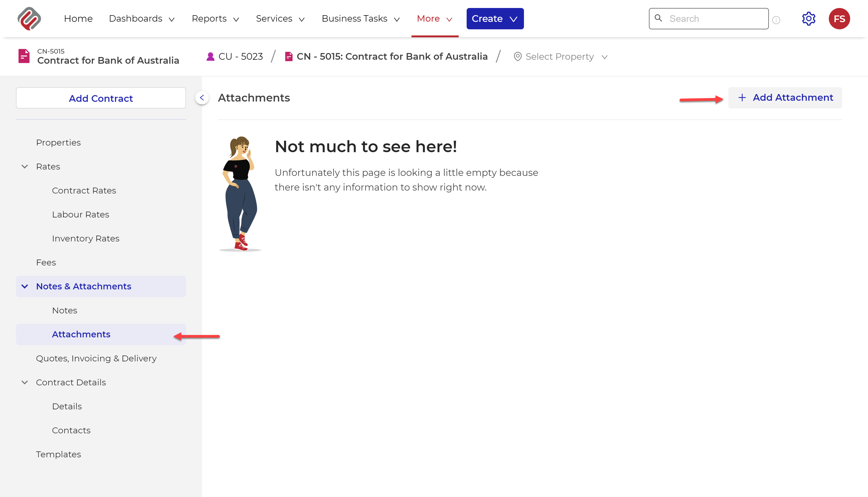Follow the CU - 5023 breadcrumb link

pyautogui.click(x=241, y=56)
